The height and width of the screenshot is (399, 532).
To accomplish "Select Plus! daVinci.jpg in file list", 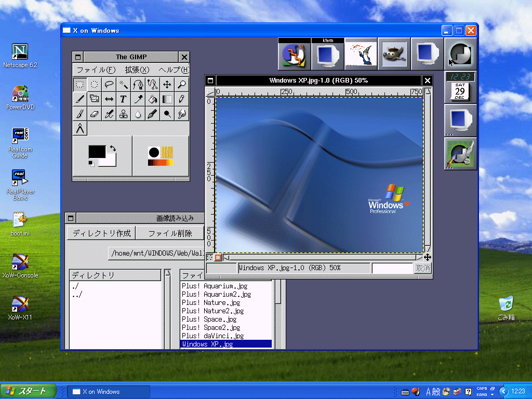I will click(x=226, y=336).
